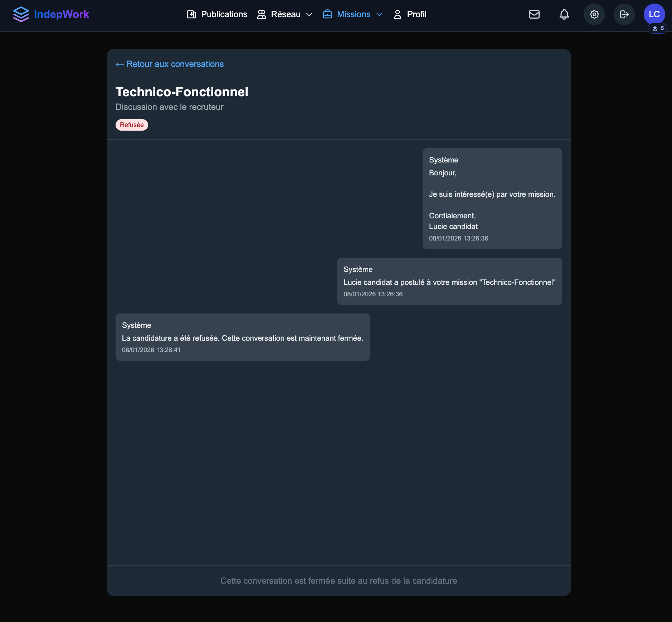Click the Publications icon in navbar

point(191,14)
